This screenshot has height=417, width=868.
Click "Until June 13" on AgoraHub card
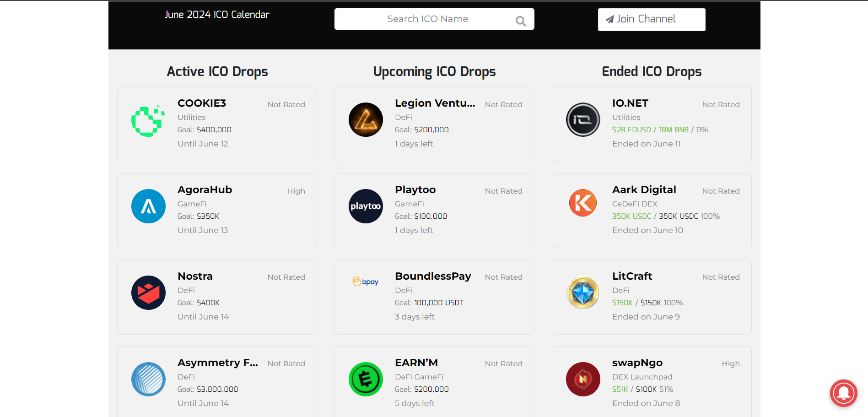click(x=203, y=230)
